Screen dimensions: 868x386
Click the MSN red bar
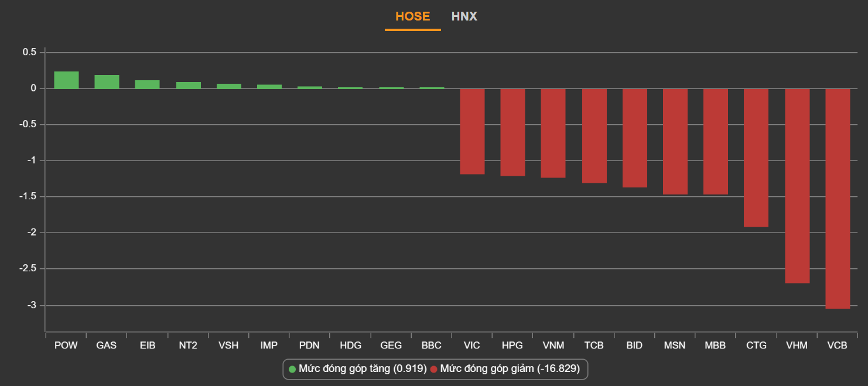[675, 141]
